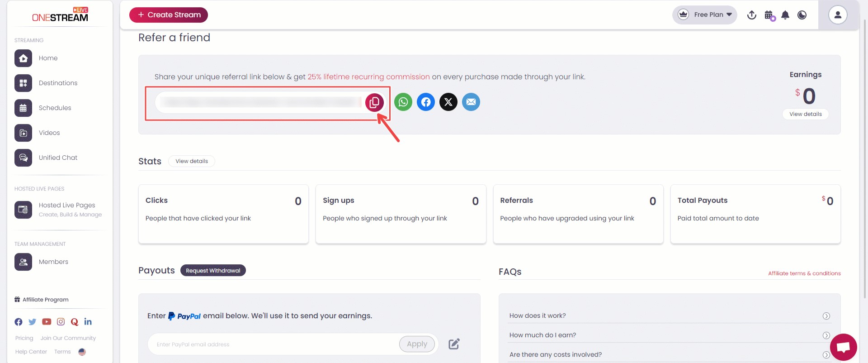This screenshot has height=363, width=868.
Task: Open the Free Plan dropdown
Action: 704,15
